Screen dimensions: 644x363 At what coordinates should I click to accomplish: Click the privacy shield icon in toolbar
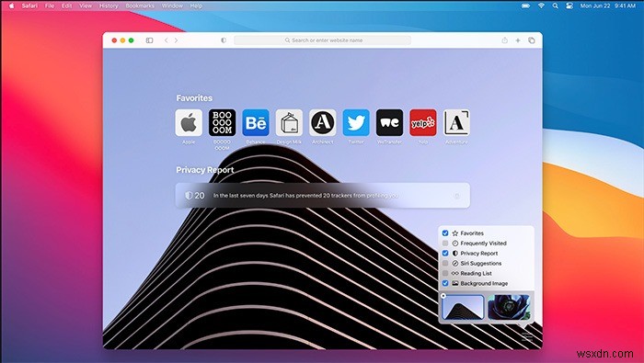point(224,40)
